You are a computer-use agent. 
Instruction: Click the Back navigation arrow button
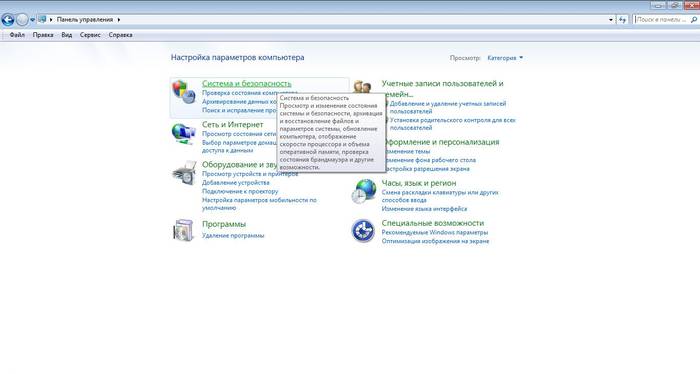[x=8, y=20]
